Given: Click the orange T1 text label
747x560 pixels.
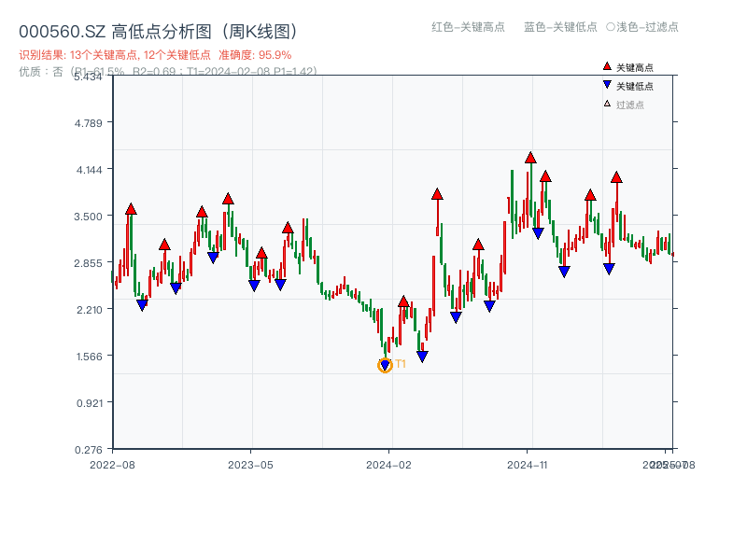Looking at the screenshot, I should 401,364.
